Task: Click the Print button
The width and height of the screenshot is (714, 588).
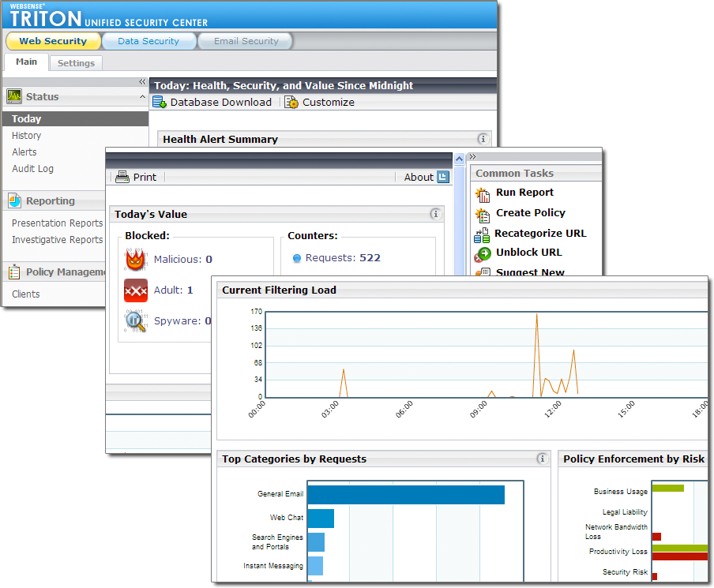Action: click(136, 177)
